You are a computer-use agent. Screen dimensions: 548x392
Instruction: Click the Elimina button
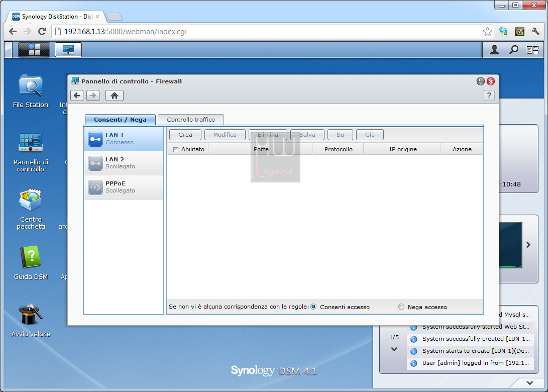[268, 135]
